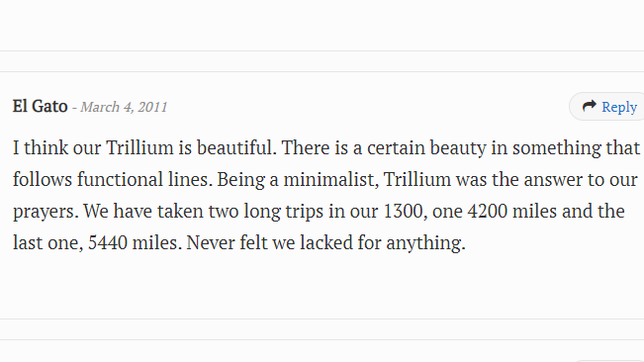Click the curved reply arrow icon
Viewport: 644px width, 362px height.
click(x=590, y=106)
